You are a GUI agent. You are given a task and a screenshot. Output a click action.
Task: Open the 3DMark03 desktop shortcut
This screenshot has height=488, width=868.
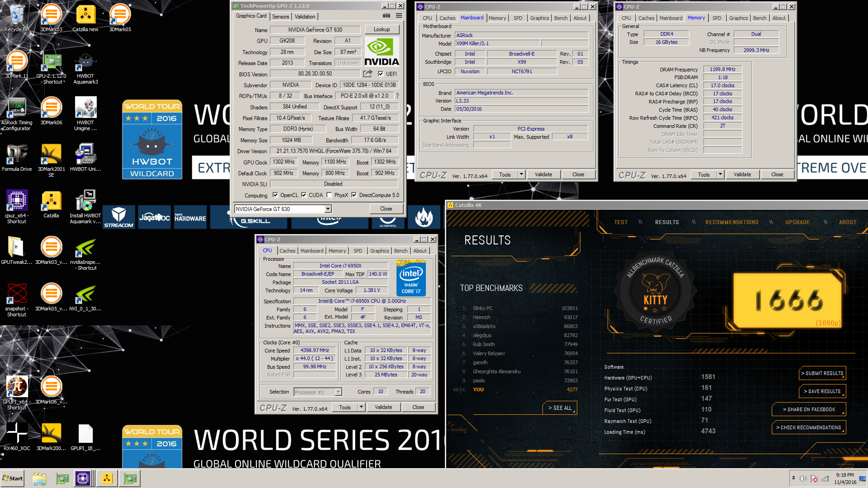tap(51, 18)
